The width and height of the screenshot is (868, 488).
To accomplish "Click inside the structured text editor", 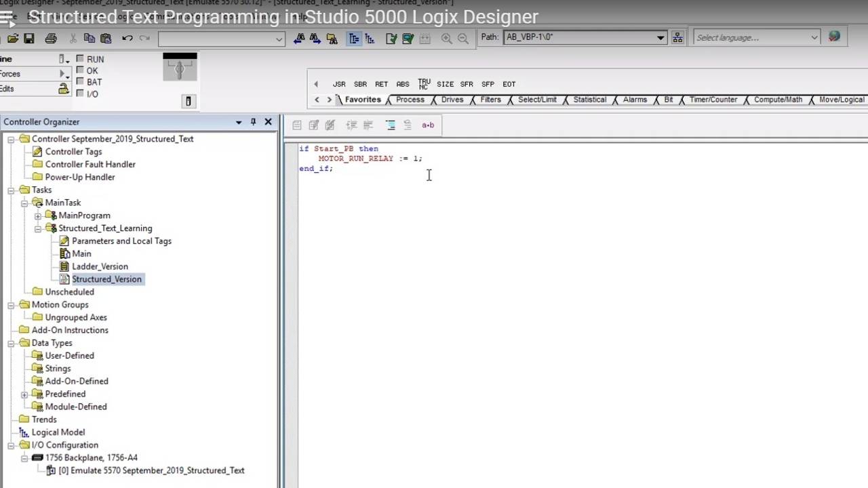I will [475, 203].
